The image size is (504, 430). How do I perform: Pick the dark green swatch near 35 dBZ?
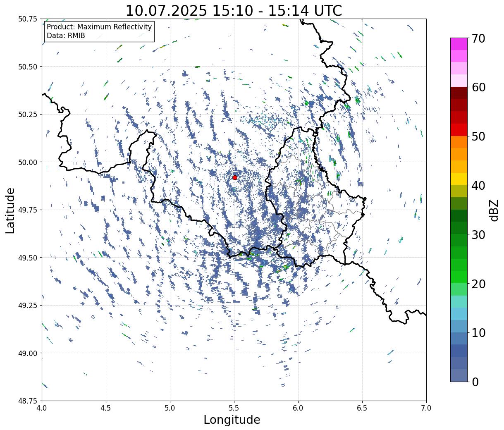(x=459, y=216)
